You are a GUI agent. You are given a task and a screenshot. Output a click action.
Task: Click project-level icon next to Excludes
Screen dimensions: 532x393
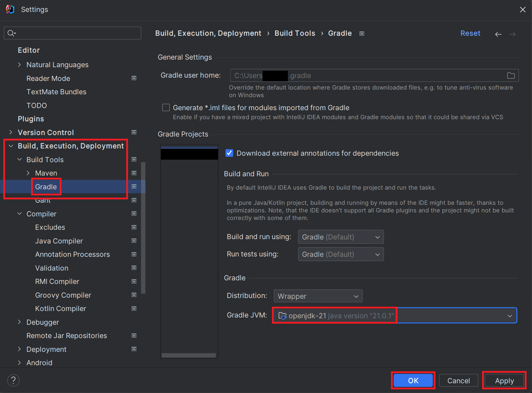tap(134, 227)
